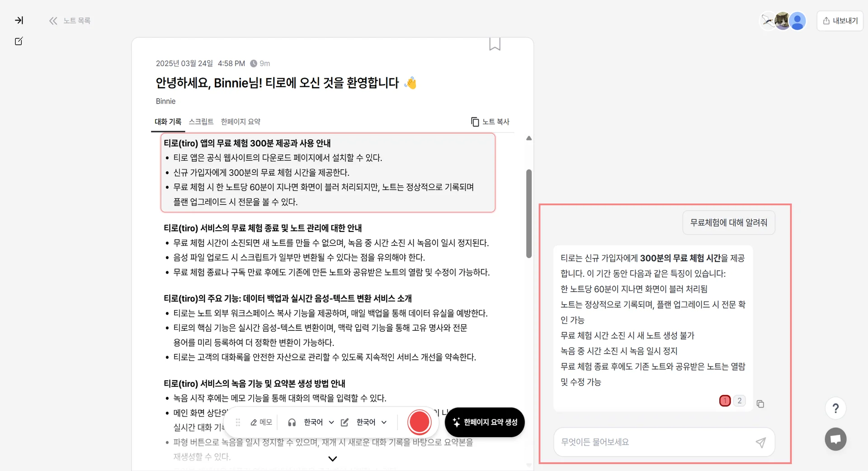Image resolution: width=868 pixels, height=471 pixels.
Task: Open the question mark help button
Action: (835, 408)
